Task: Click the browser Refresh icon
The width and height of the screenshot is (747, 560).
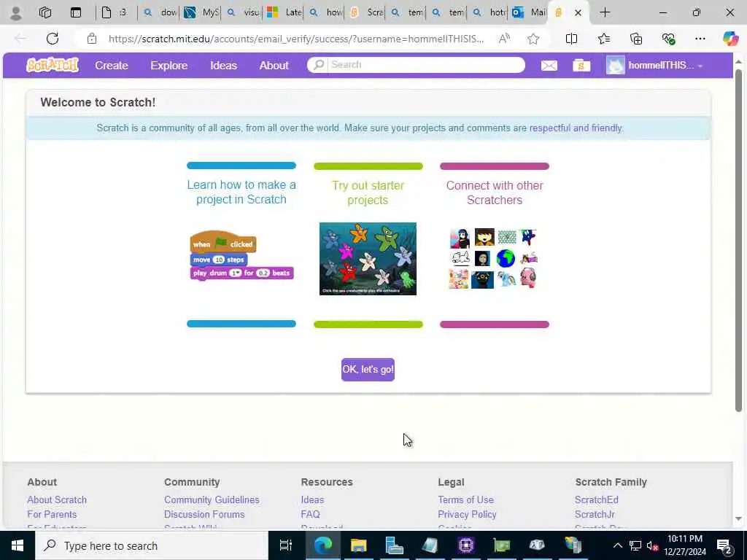Action: coord(53,39)
